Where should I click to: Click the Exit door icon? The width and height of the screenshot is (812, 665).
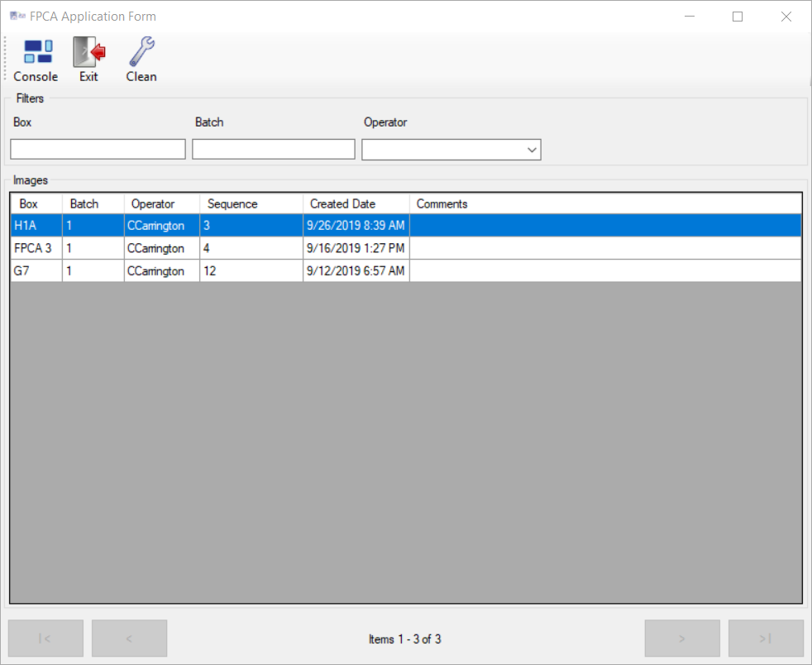click(88, 60)
